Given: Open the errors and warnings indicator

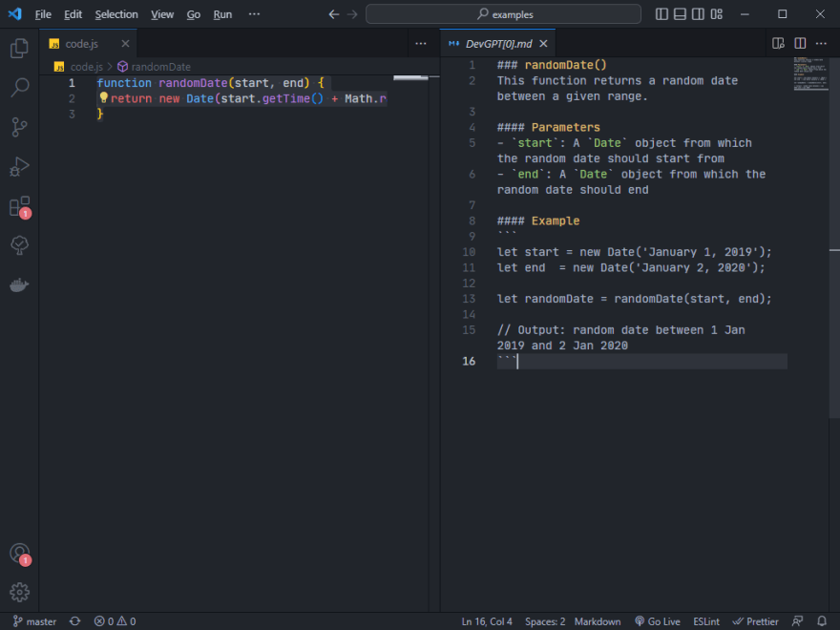Looking at the screenshot, I should coord(115,621).
